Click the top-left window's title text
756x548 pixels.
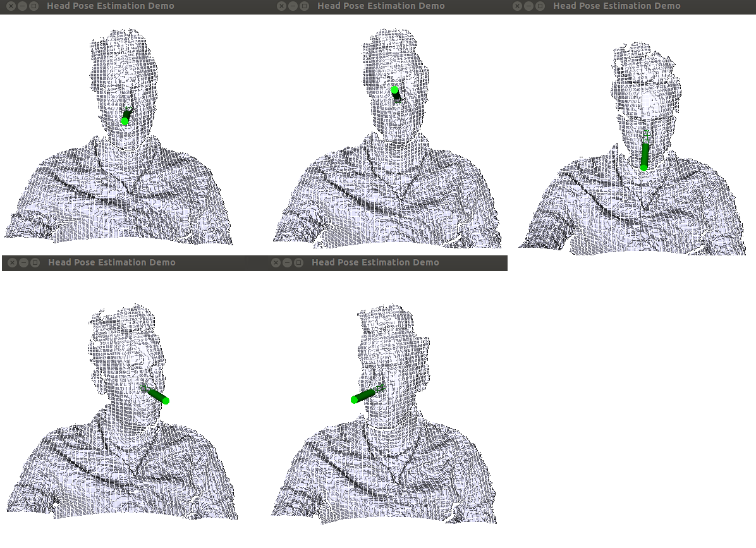[111, 6]
